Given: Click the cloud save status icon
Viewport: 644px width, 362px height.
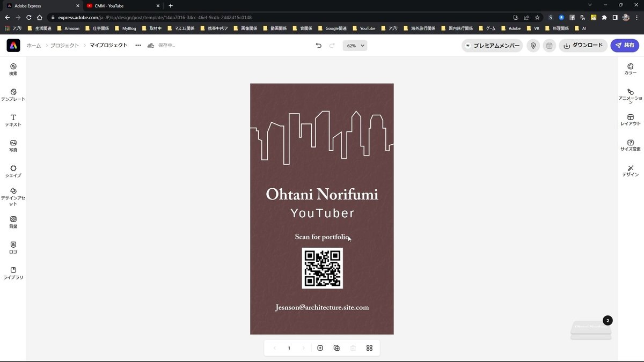Looking at the screenshot, I should tap(151, 46).
